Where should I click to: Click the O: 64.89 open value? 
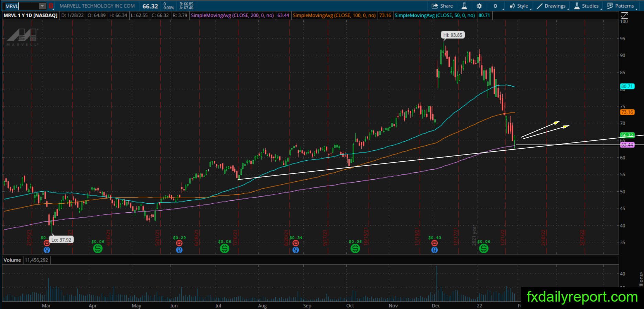point(97,15)
